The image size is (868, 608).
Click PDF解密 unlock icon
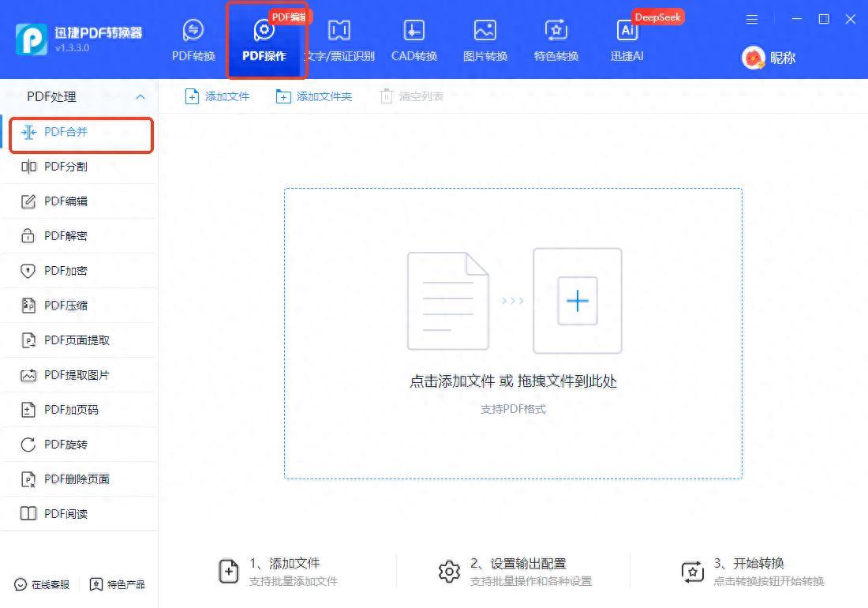28,236
